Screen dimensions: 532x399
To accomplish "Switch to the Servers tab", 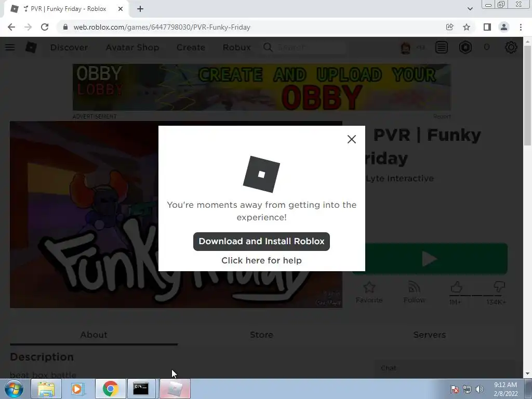I will [430, 335].
